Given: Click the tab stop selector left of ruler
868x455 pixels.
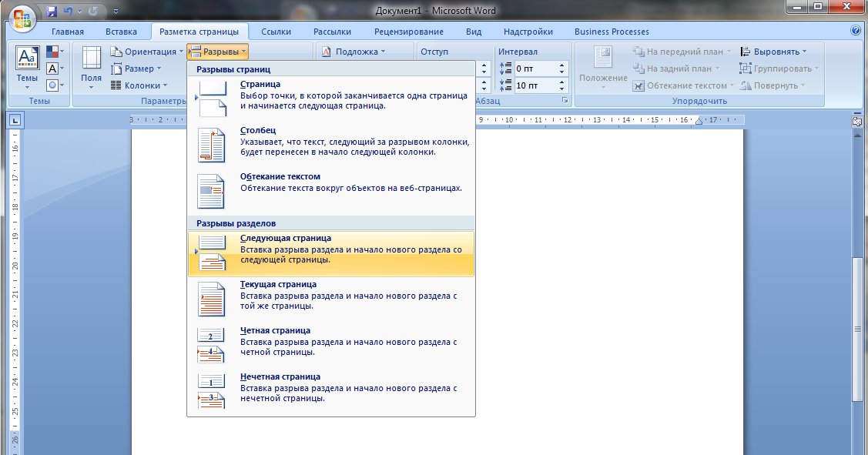Looking at the screenshot, I should point(15,119).
